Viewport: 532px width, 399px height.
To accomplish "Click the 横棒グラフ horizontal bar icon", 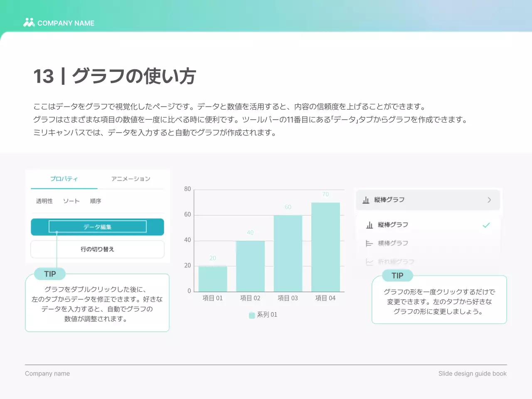I will point(369,243).
